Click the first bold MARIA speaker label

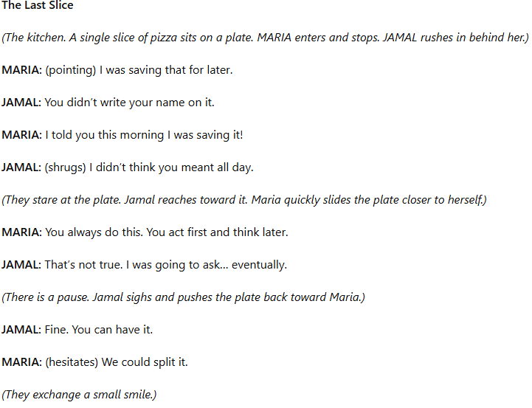point(21,70)
